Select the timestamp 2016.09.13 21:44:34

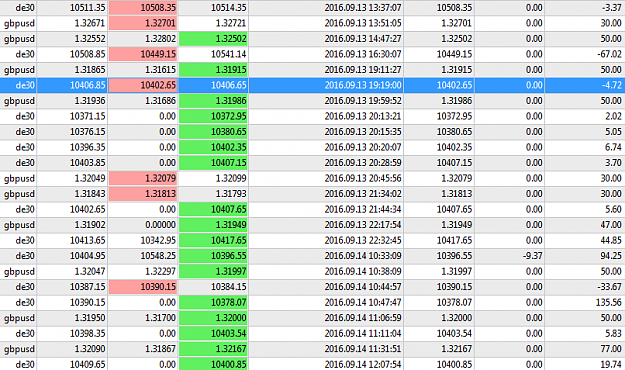(x=363, y=209)
